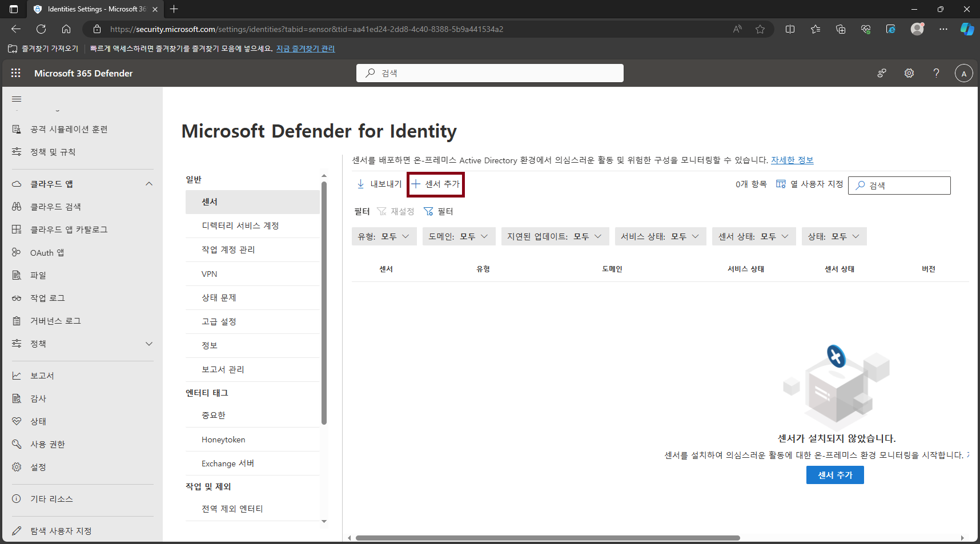Open the browser more options ellipsis
Image resolution: width=980 pixels, height=544 pixels.
point(943,29)
